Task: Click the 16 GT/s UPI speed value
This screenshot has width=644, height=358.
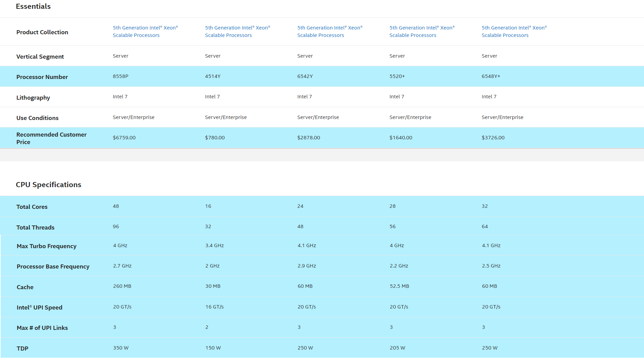Action: pos(214,307)
